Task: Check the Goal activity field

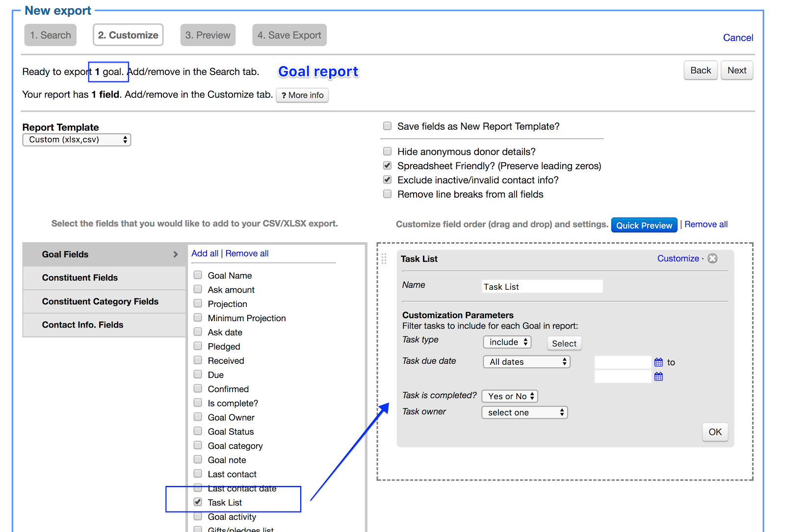Action: 198,516
